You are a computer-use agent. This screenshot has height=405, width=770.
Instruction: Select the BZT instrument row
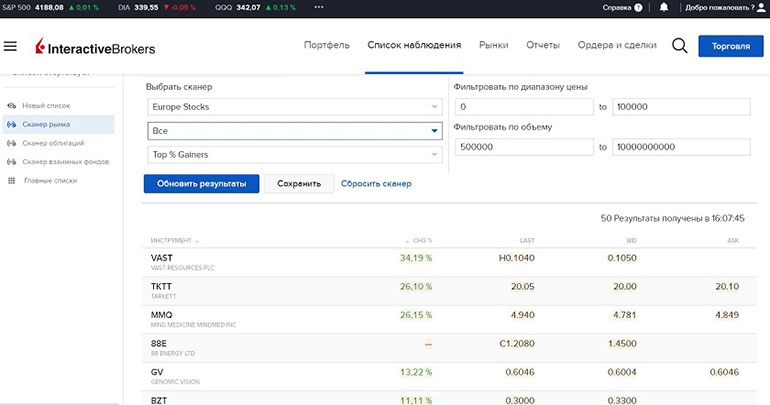(449, 398)
